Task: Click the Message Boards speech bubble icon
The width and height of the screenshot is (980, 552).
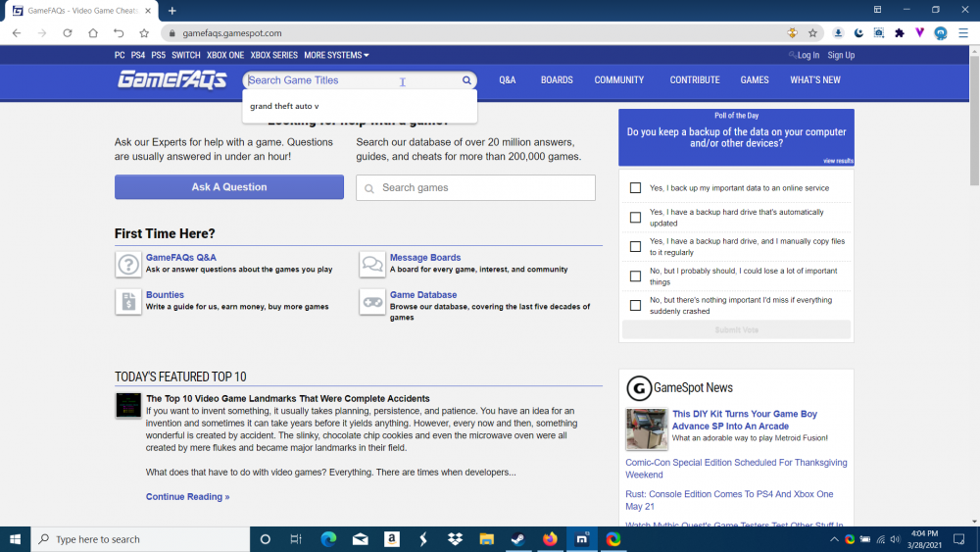Action: [371, 265]
